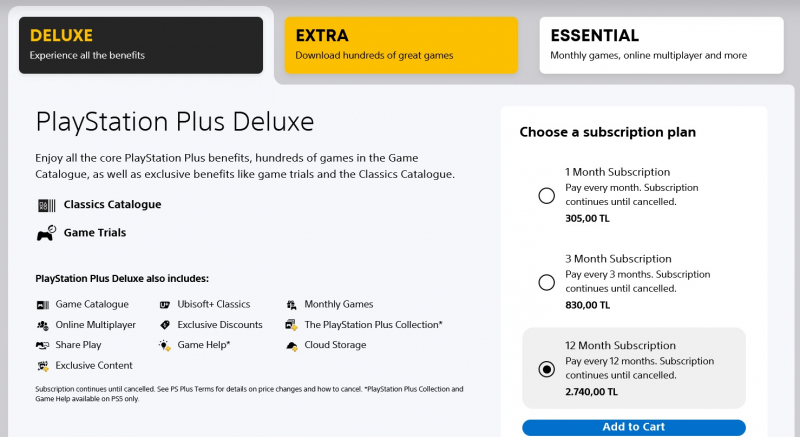The image size is (800, 437).
Task: Click the Game Trials controller icon
Action: coord(45,233)
